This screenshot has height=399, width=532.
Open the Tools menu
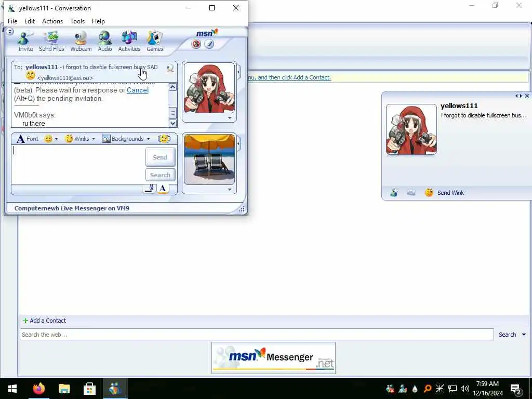tap(77, 21)
